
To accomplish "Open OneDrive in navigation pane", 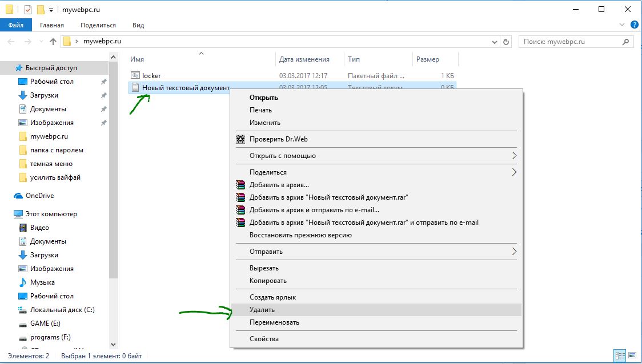I will [40, 196].
